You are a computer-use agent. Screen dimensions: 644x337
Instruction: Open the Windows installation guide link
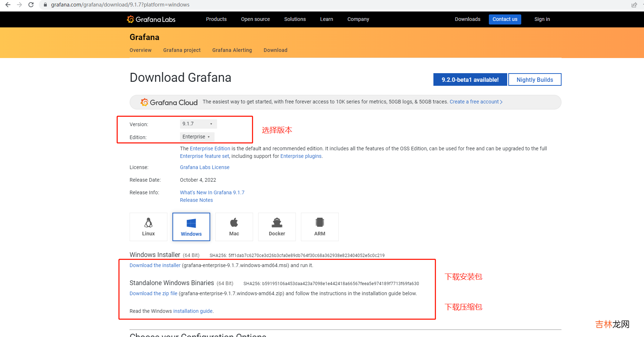pos(193,311)
